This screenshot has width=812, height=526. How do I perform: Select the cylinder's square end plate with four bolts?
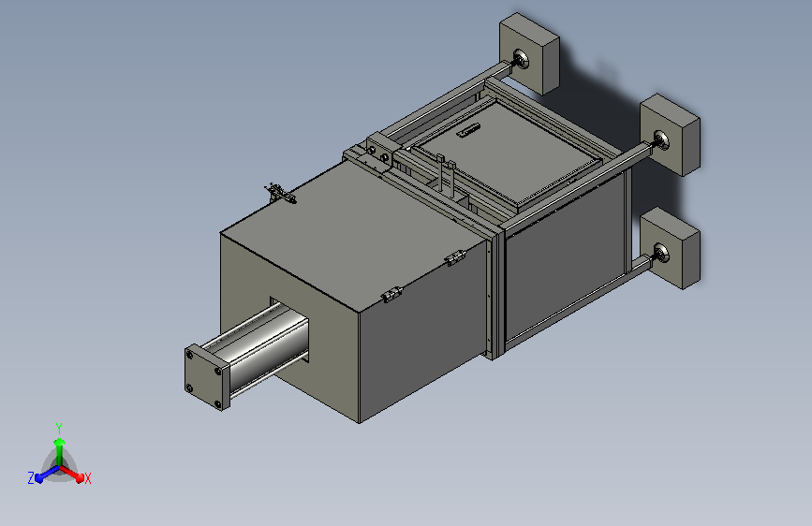(x=207, y=377)
